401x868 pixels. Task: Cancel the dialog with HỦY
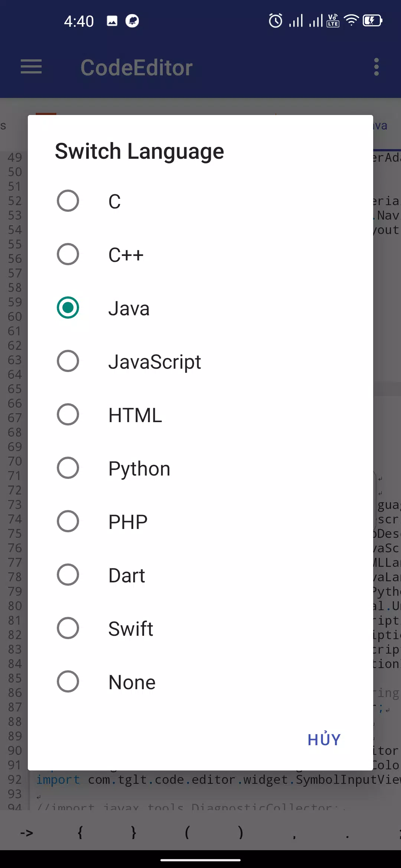click(324, 740)
